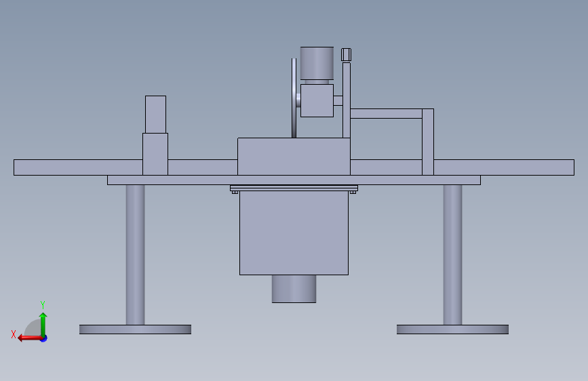Image resolution: width=588 pixels, height=381 pixels.
Task: Select the right support leg column
Action: (452, 255)
